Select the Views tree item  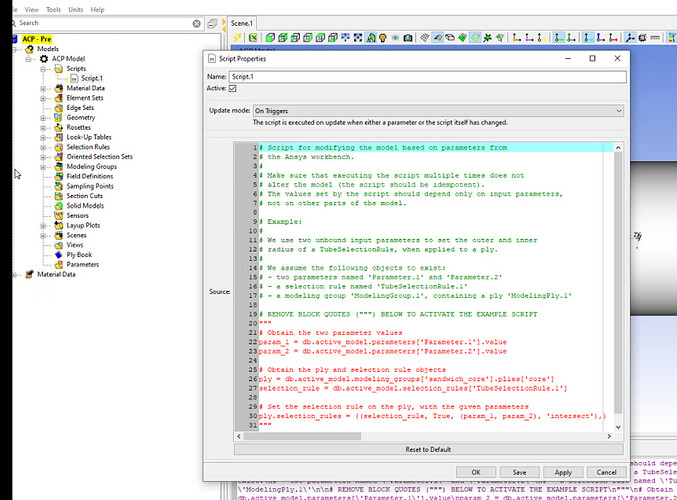pyautogui.click(x=75, y=245)
